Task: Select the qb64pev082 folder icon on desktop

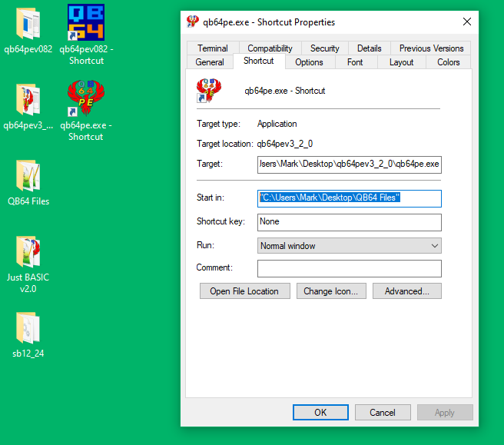Action: point(28,24)
